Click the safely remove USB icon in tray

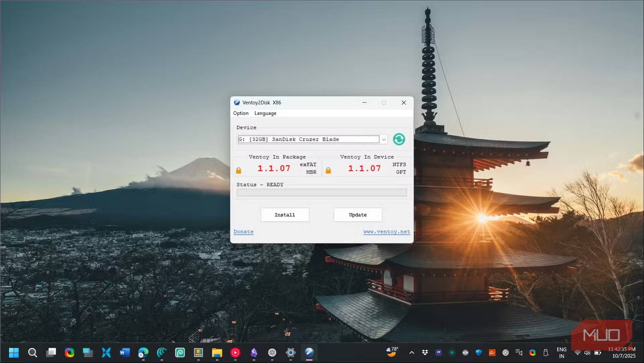point(546,353)
